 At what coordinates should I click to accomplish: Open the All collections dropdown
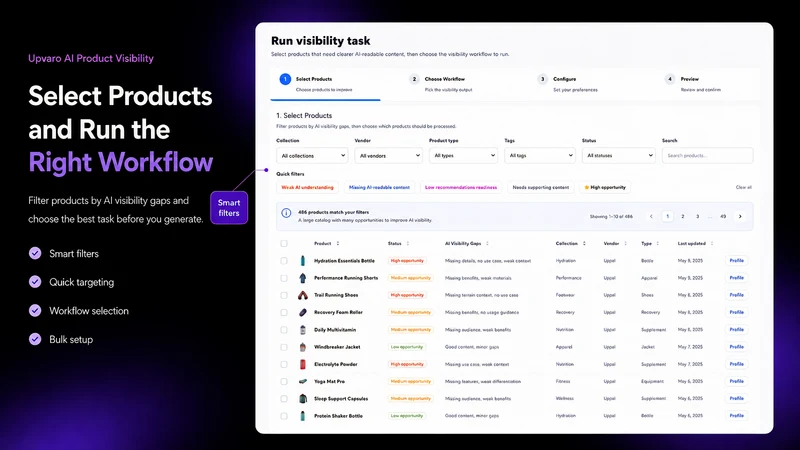coord(312,156)
